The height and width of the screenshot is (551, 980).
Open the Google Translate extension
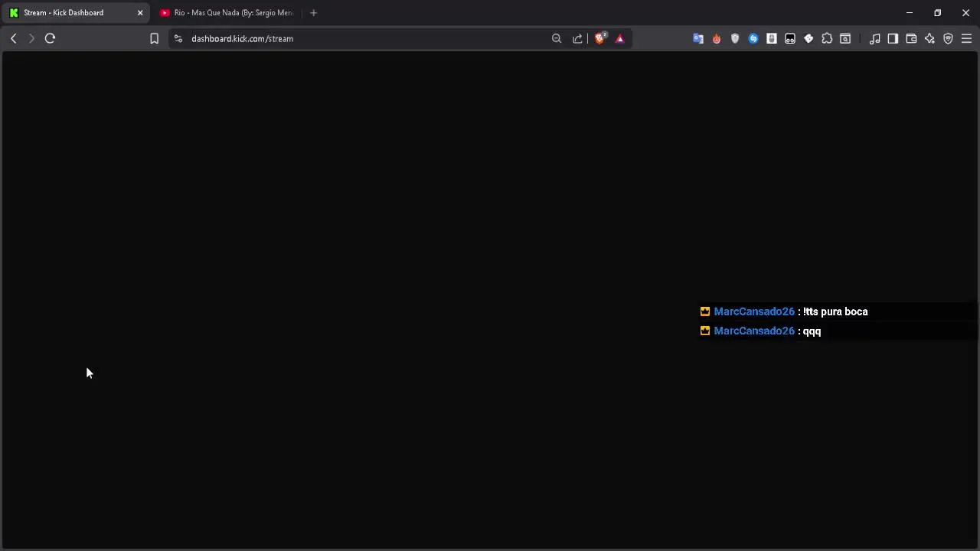coord(698,38)
